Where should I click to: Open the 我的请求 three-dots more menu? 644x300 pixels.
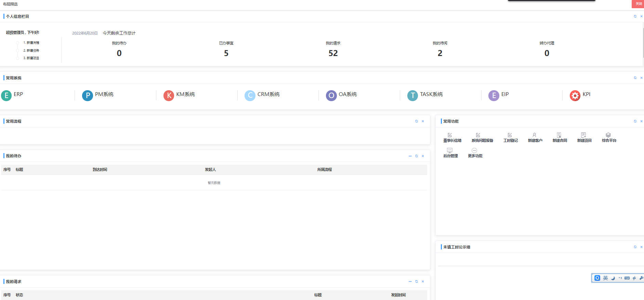[410, 282]
